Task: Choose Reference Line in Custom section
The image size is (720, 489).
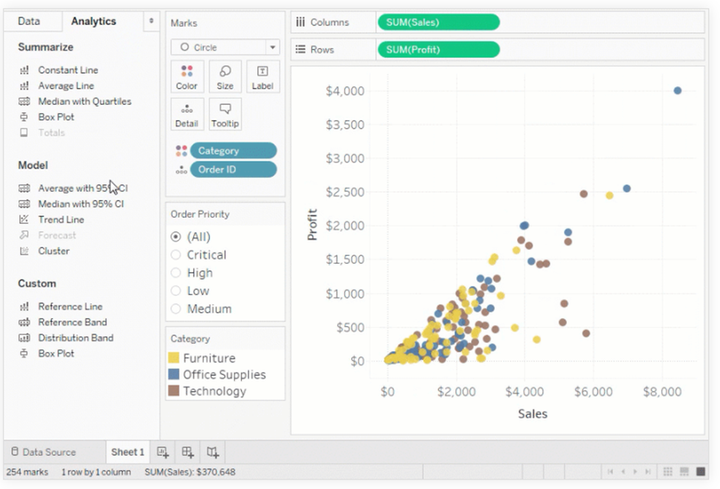Action: (x=69, y=307)
